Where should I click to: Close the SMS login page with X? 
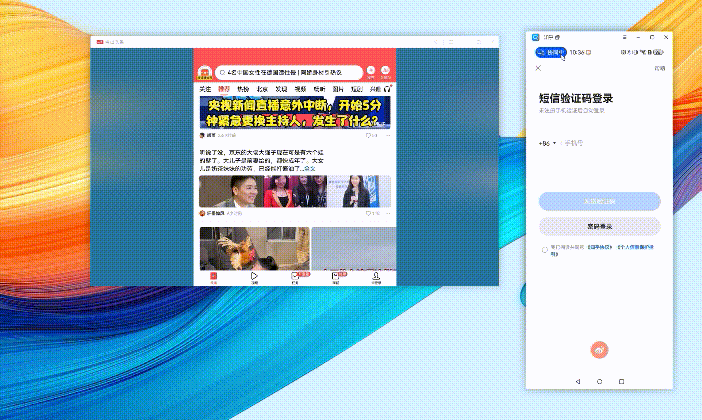tap(539, 68)
